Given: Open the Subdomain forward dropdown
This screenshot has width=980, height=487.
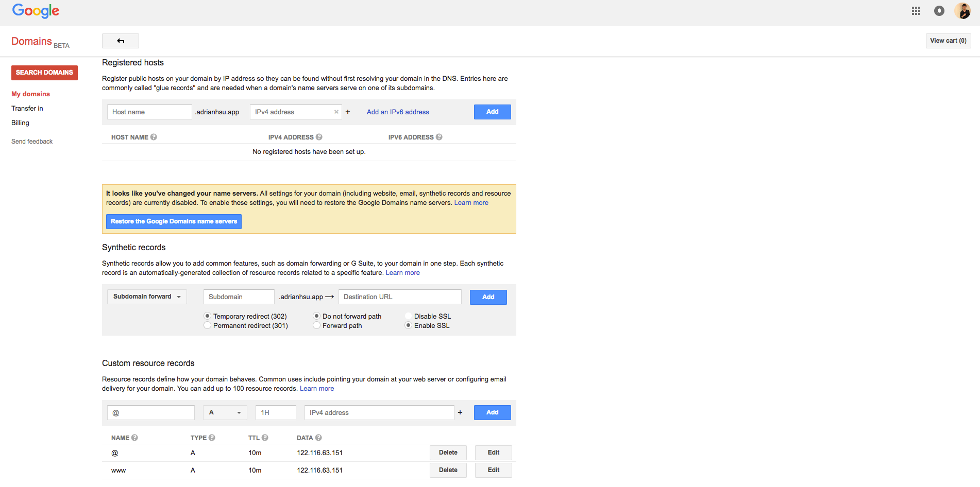Looking at the screenshot, I should (147, 297).
